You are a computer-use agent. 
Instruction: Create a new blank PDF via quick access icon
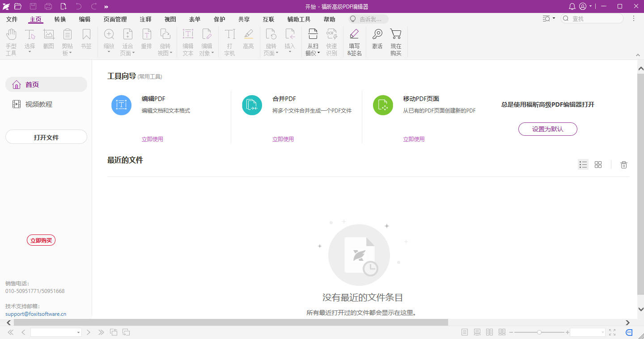pos(64,6)
